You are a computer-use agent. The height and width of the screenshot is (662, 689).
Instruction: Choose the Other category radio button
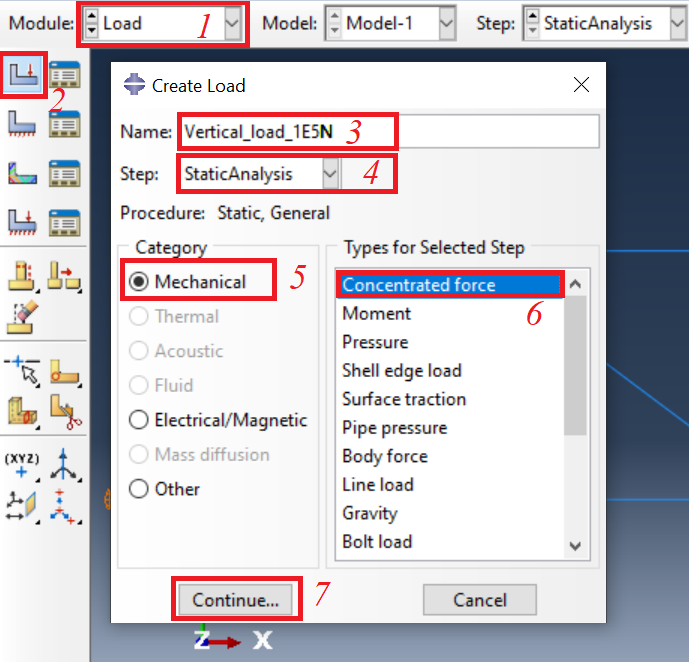(139, 489)
